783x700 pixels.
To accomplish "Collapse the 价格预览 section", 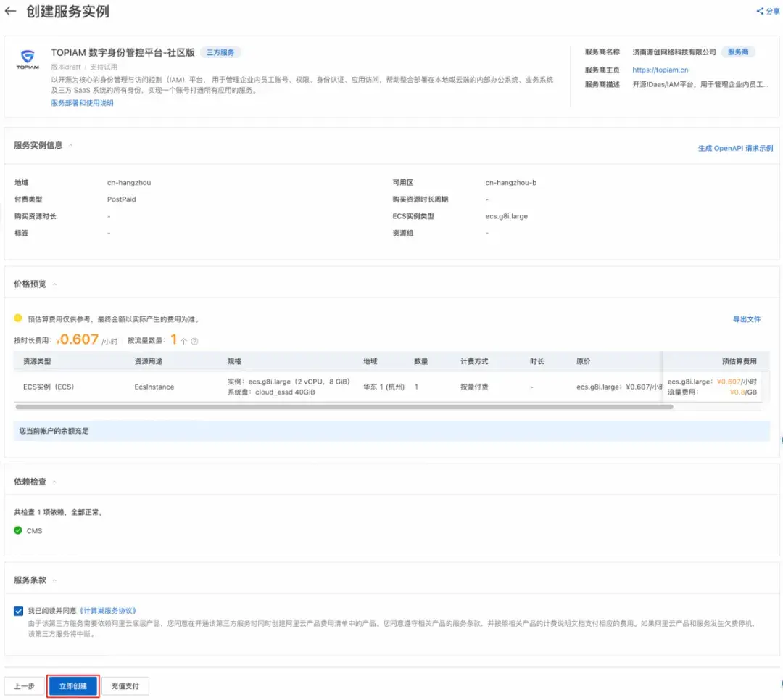I will pyautogui.click(x=54, y=284).
